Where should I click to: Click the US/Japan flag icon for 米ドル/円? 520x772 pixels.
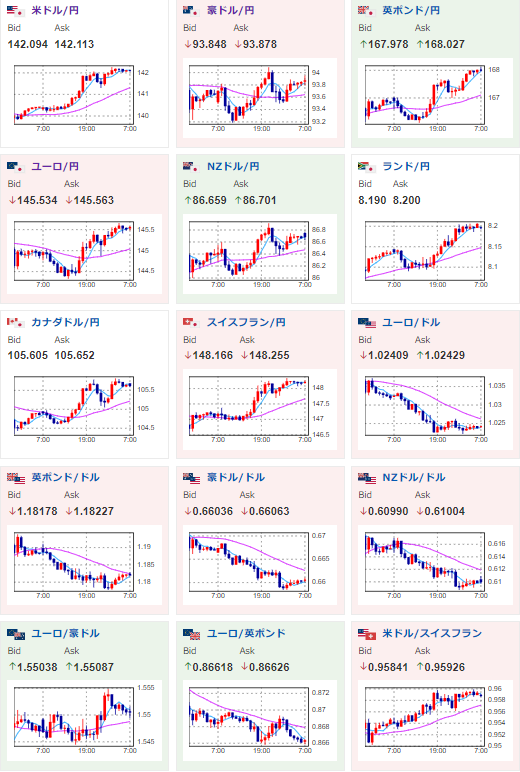coord(15,10)
